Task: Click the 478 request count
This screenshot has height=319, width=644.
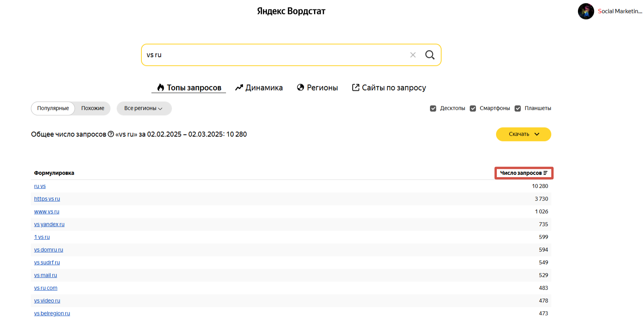Action: point(544,300)
